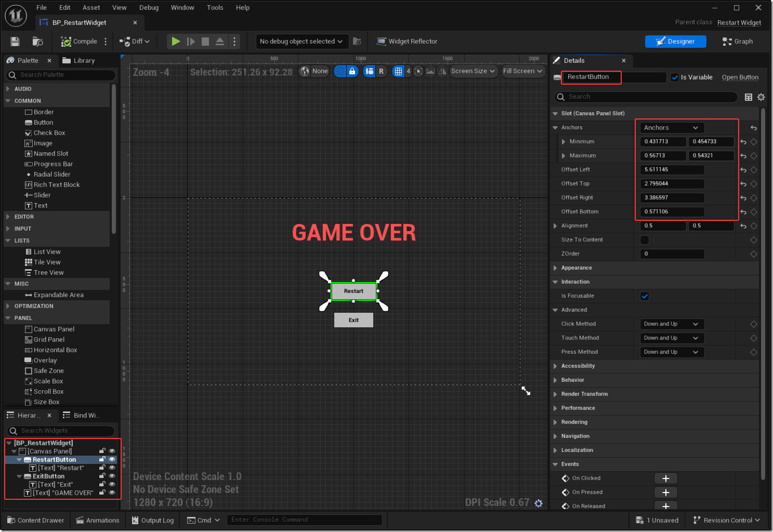Add an On Pressed event with plus button
This screenshot has height=532, width=773.
click(x=666, y=493)
